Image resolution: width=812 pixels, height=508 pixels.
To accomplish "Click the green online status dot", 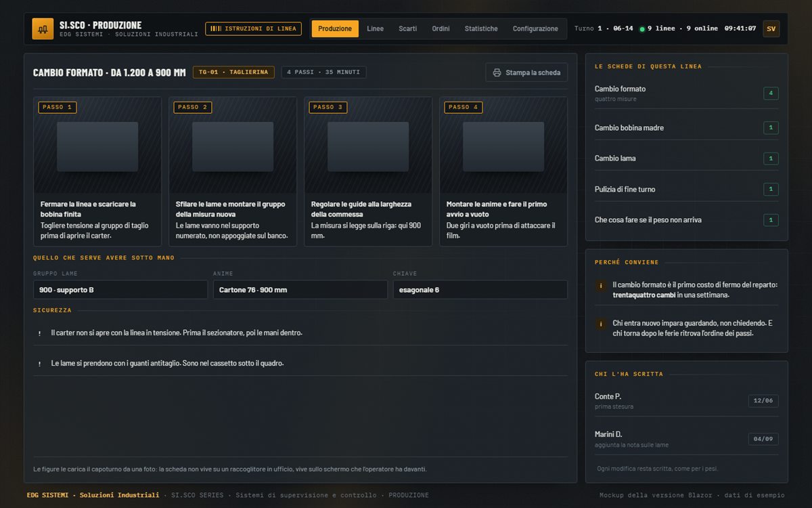I will (642, 29).
